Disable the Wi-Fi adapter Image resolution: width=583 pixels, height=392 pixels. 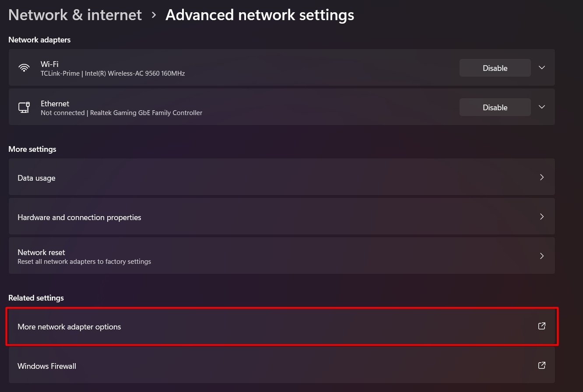pyautogui.click(x=495, y=68)
